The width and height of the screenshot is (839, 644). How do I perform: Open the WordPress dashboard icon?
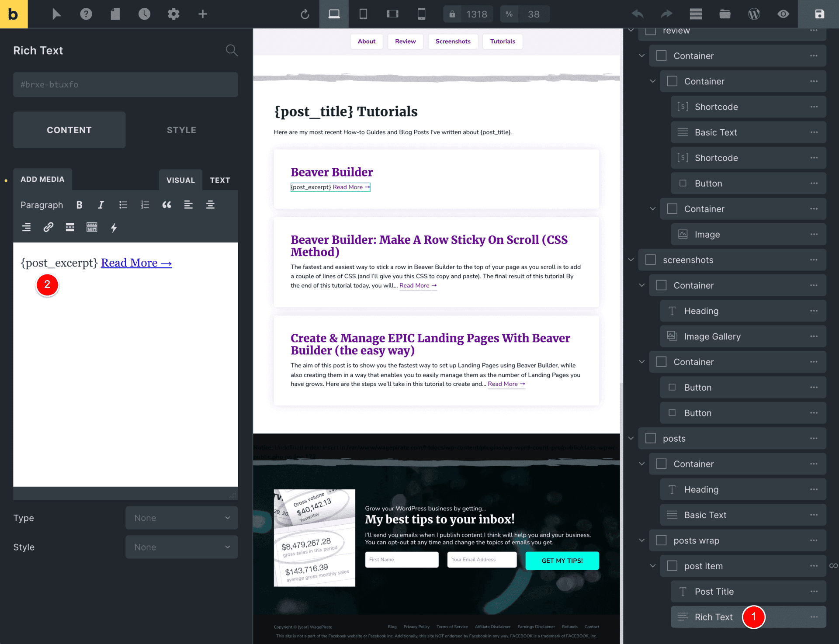coord(754,14)
